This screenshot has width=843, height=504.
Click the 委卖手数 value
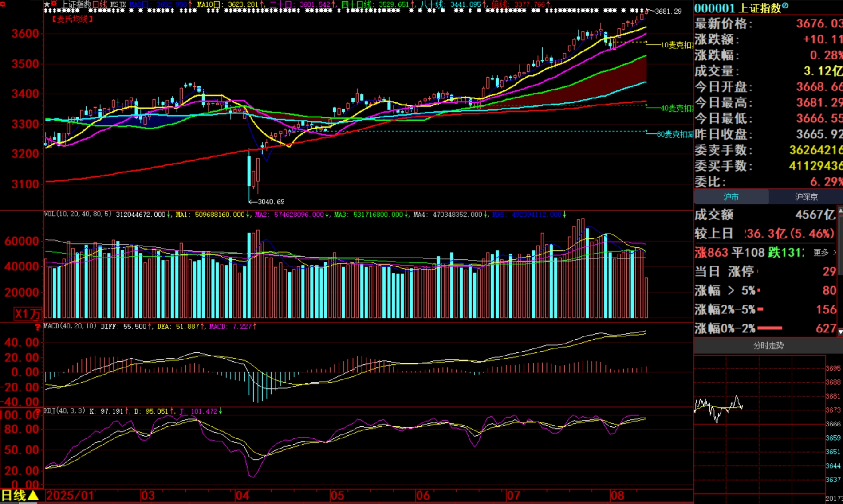click(816, 150)
